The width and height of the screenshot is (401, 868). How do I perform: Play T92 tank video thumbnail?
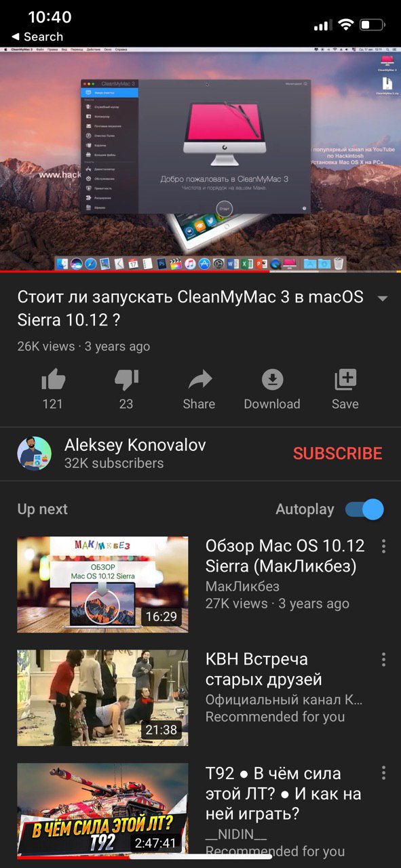tap(102, 810)
